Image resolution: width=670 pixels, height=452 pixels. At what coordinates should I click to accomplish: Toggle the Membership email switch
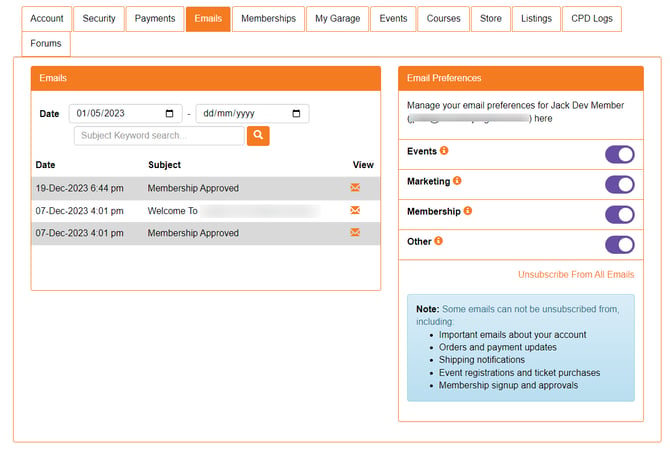620,214
